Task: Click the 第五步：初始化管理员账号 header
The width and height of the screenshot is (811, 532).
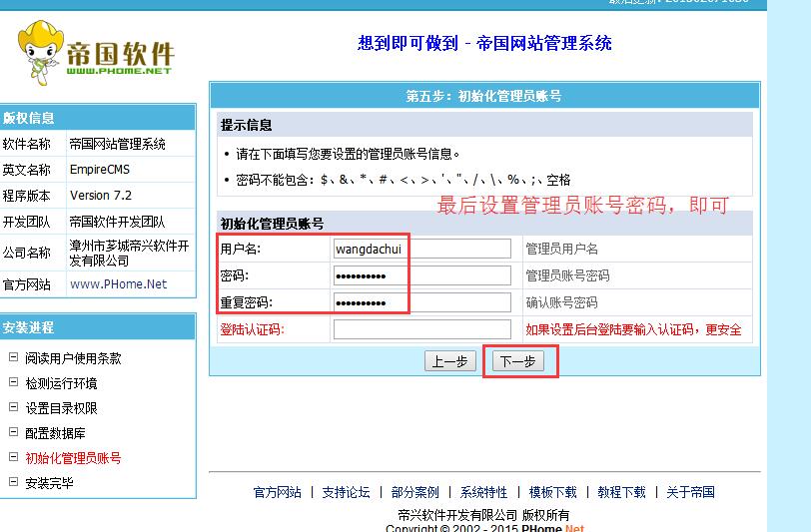Action: 483,96
